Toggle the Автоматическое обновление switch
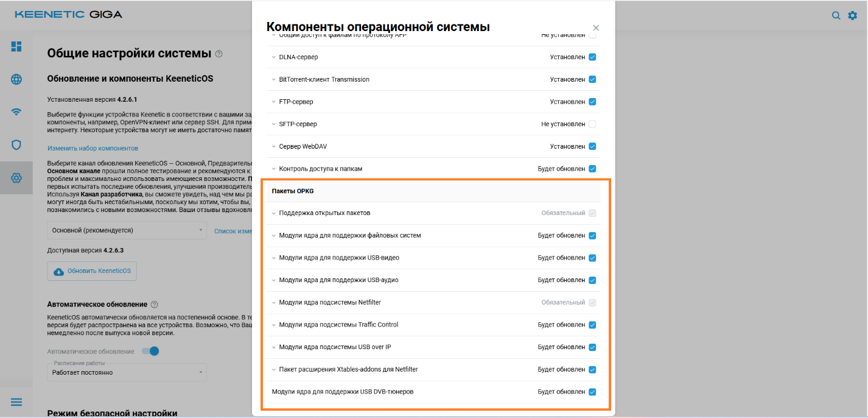Screen dimensions: 868x418 150,351
